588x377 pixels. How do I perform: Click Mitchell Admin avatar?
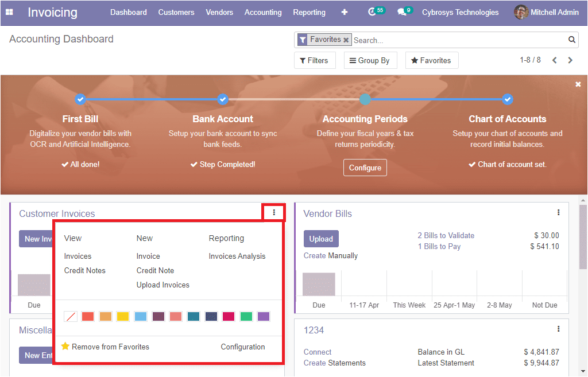pyautogui.click(x=521, y=12)
